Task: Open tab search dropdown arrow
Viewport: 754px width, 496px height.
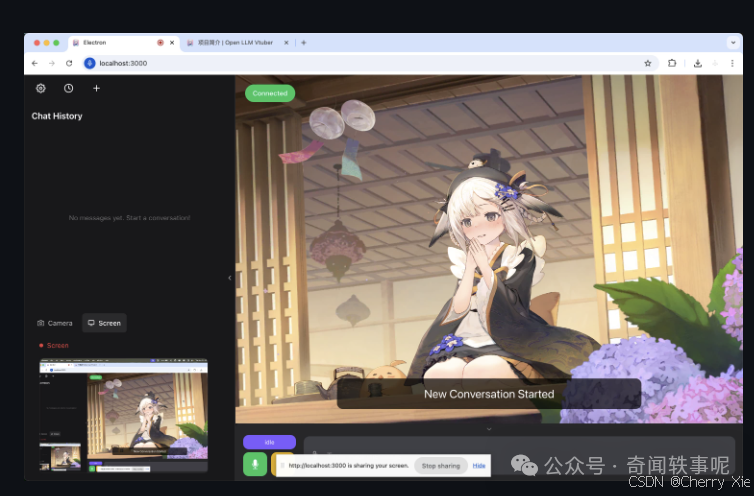Action: click(x=733, y=42)
